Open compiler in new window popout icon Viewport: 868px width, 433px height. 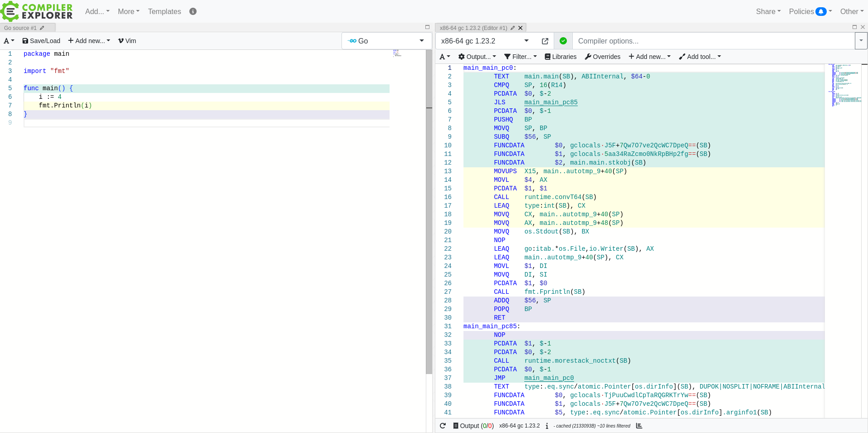click(545, 41)
